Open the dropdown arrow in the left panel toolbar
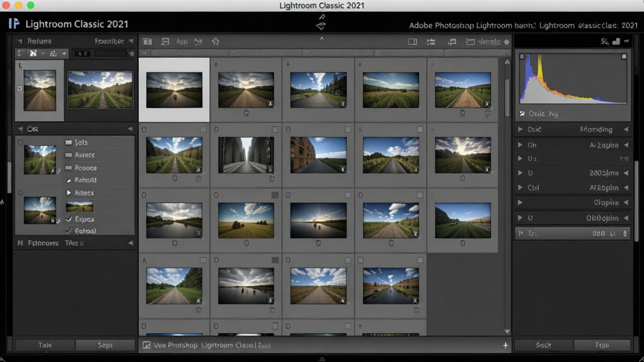Screen dimensions: 644x362 64,53
